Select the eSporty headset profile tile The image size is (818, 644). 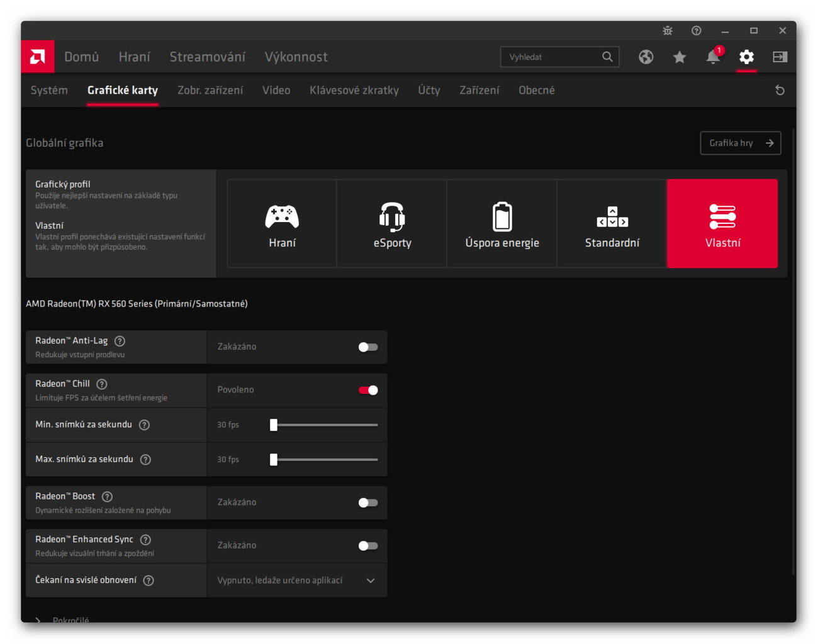(392, 223)
